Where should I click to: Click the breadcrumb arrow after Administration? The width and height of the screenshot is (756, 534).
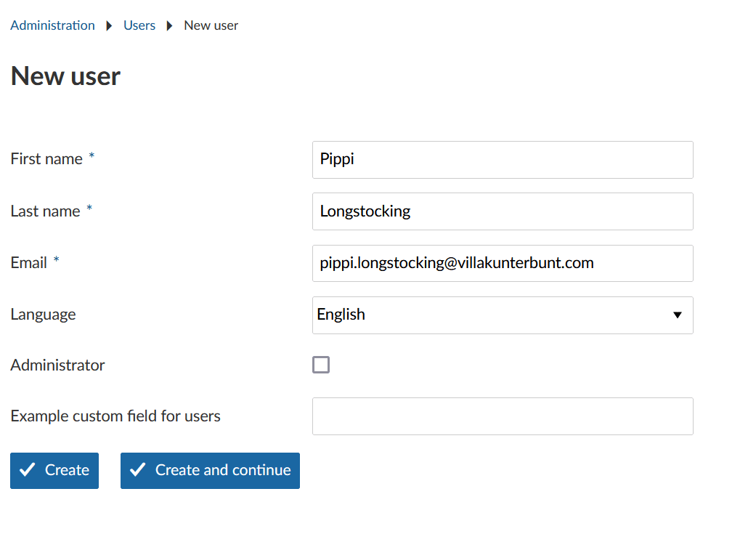point(108,25)
